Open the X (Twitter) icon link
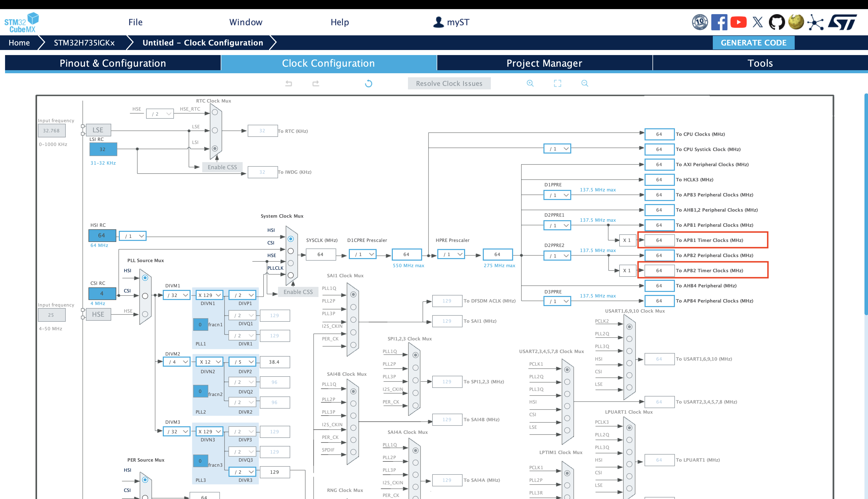This screenshot has width=868, height=499. pos(758,22)
